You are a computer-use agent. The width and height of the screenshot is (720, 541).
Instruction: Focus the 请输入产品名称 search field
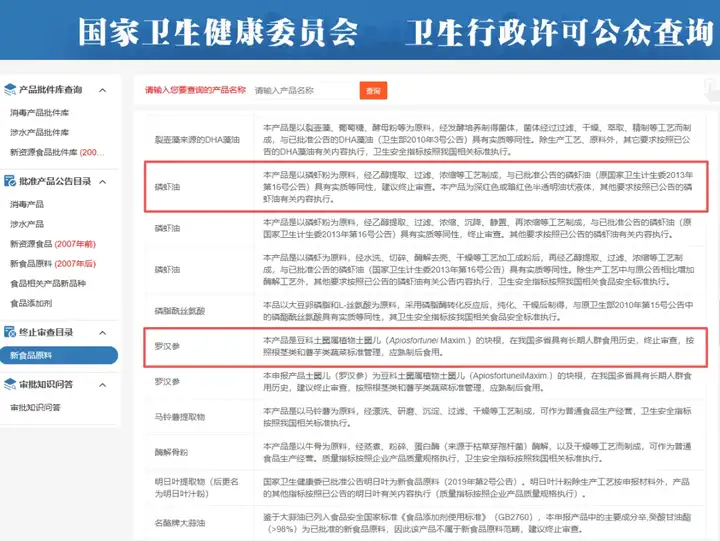[305, 90]
